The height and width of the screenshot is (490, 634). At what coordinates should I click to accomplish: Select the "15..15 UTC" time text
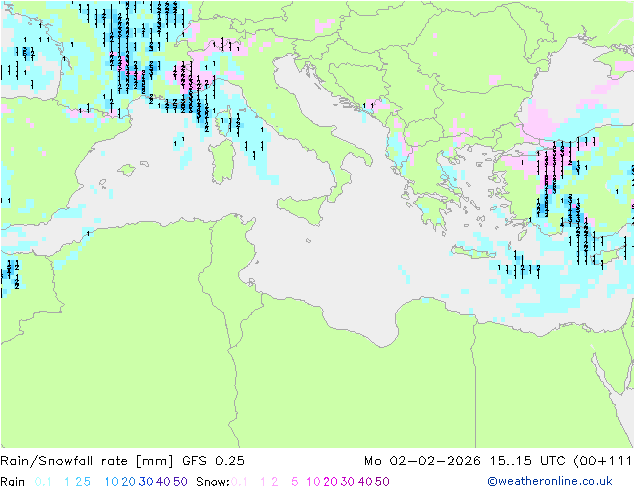click(x=527, y=461)
